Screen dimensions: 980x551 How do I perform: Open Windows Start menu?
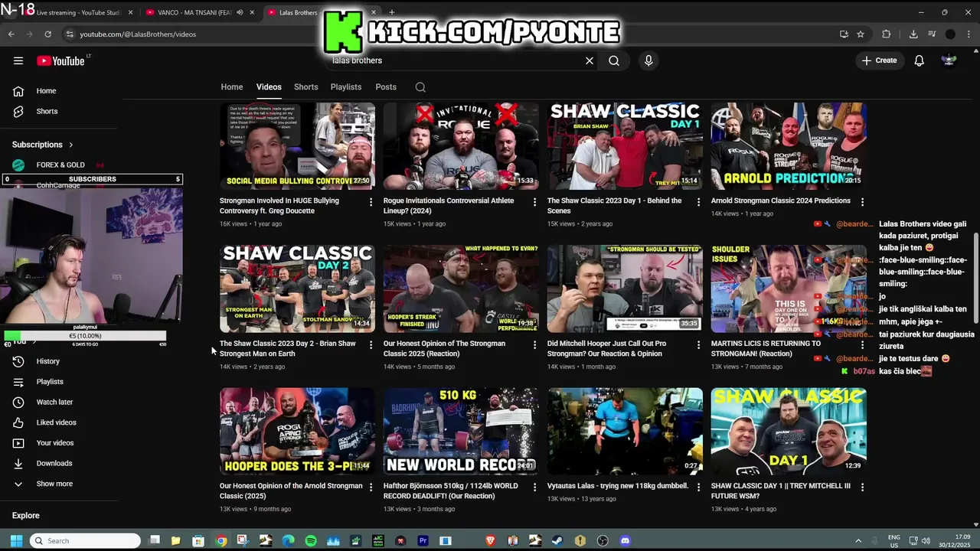(x=16, y=541)
